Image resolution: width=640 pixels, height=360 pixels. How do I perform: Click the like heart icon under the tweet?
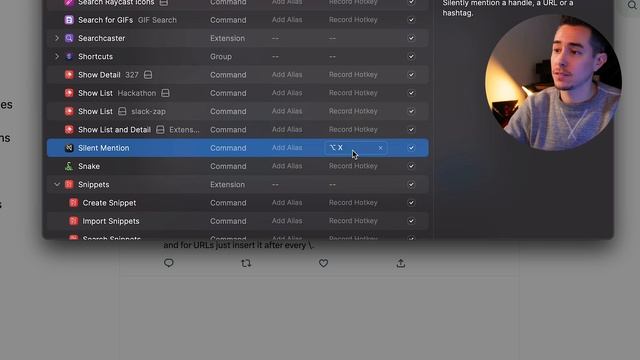(x=323, y=263)
